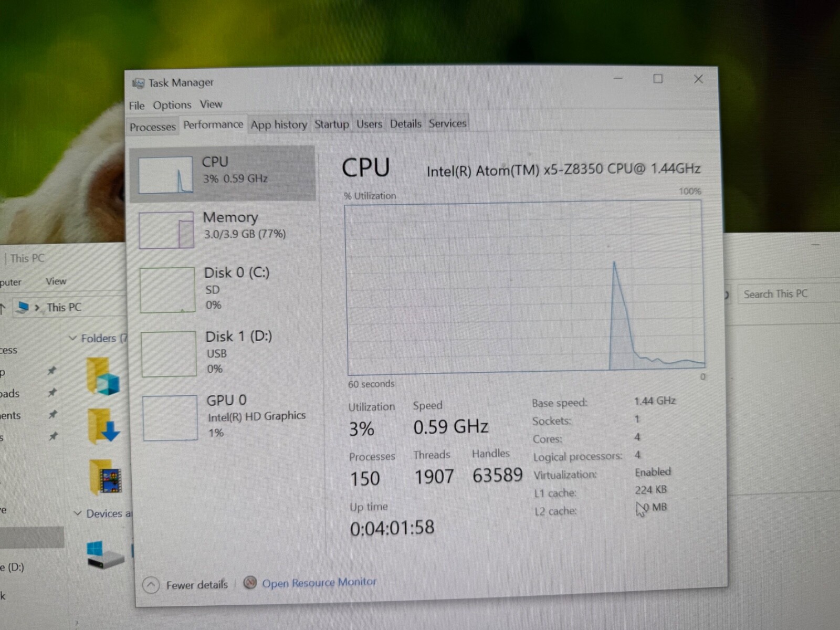Minimize the Task Manager window
This screenshot has width=840, height=630.
point(618,79)
